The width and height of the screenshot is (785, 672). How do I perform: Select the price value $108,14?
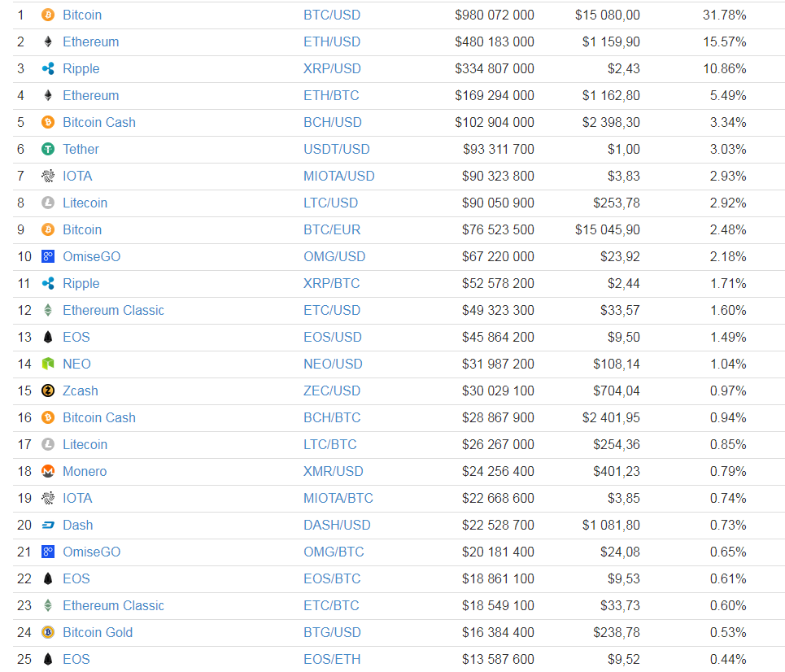(617, 364)
